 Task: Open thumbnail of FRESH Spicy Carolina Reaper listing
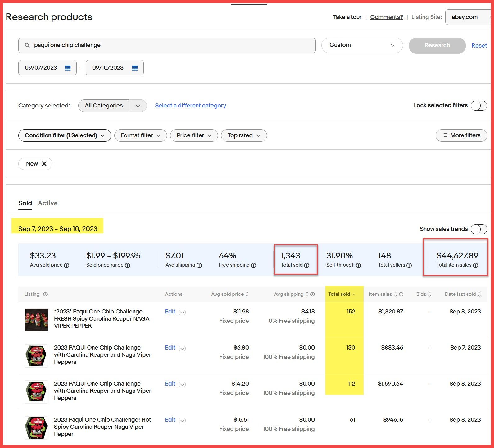tap(36, 320)
